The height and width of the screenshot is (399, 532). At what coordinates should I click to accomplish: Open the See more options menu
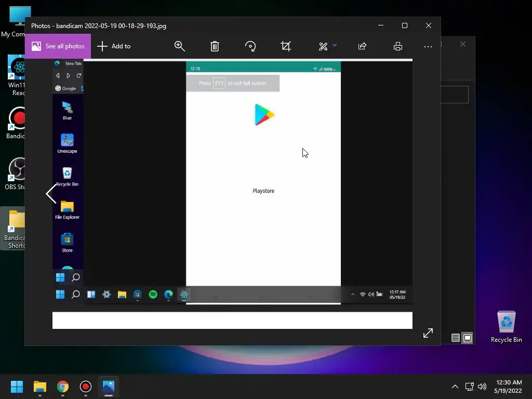click(x=428, y=46)
